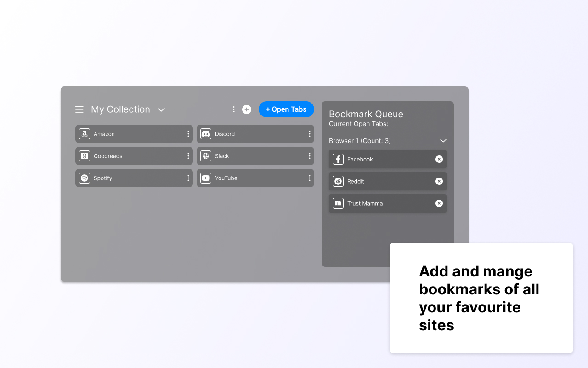588x368 pixels.
Task: Select the Reddit tab label in queue
Action: pos(356,181)
